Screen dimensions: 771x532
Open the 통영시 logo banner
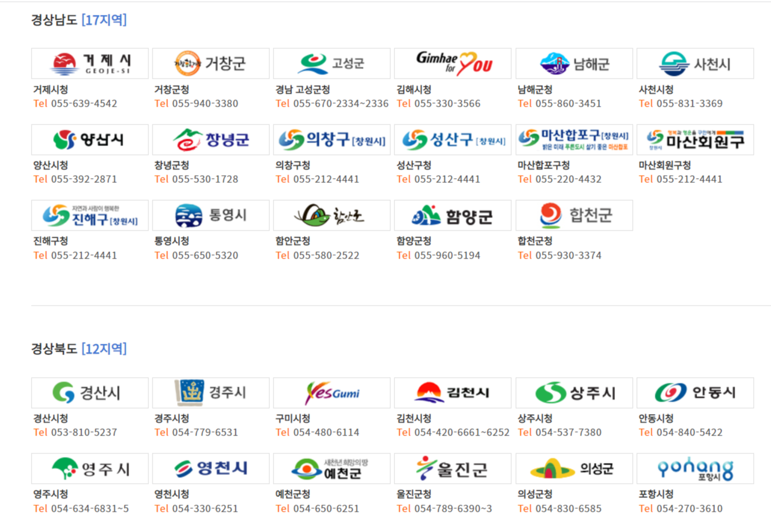click(x=211, y=216)
